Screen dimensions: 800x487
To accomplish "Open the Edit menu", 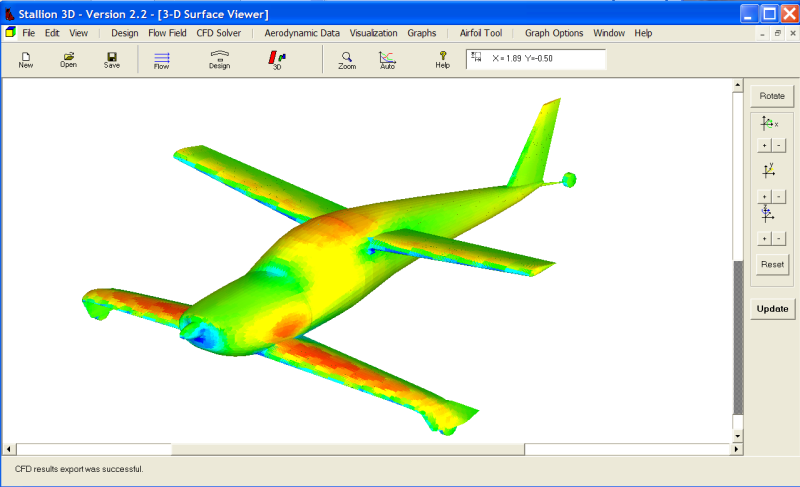I will point(52,33).
